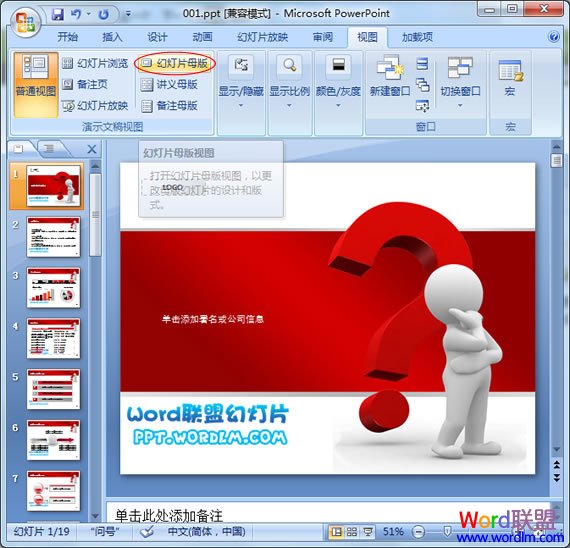This screenshot has width=570, height=548.
Task: Expand 切换窗口 switch windows dropdown
Action: pyautogui.click(x=460, y=82)
